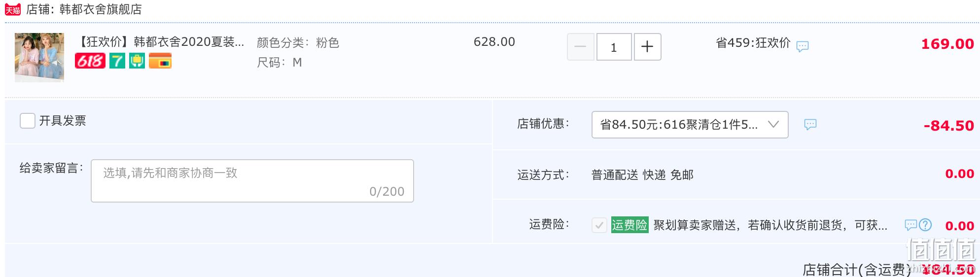This screenshot has width=980, height=277.
Task: Open the comment bubble next to 省459:狂欢价
Action: (803, 46)
